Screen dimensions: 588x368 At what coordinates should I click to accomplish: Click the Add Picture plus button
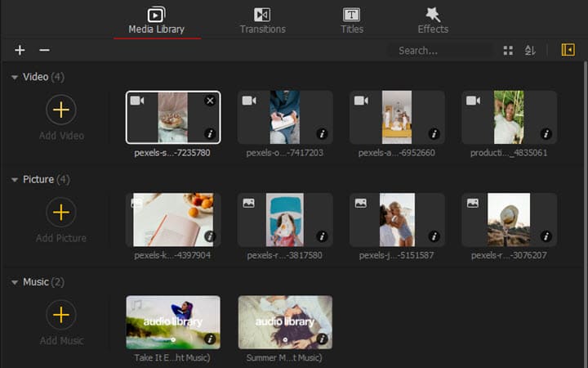pyautogui.click(x=60, y=213)
